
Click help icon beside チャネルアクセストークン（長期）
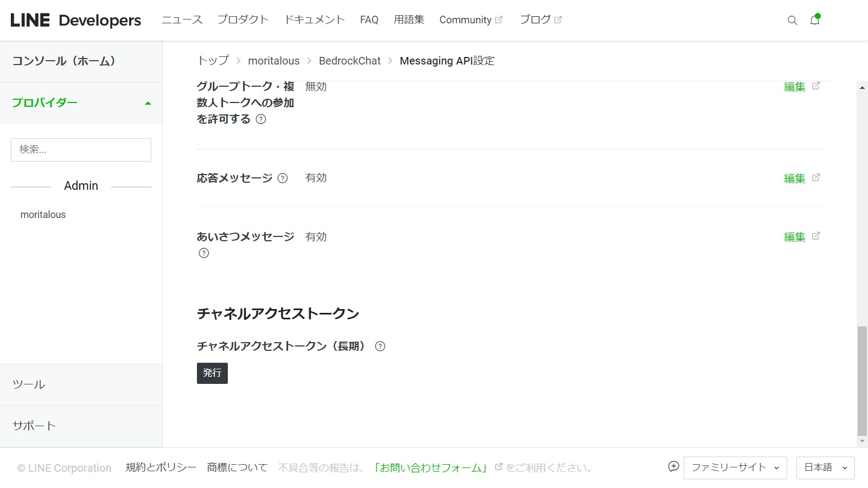coord(380,346)
